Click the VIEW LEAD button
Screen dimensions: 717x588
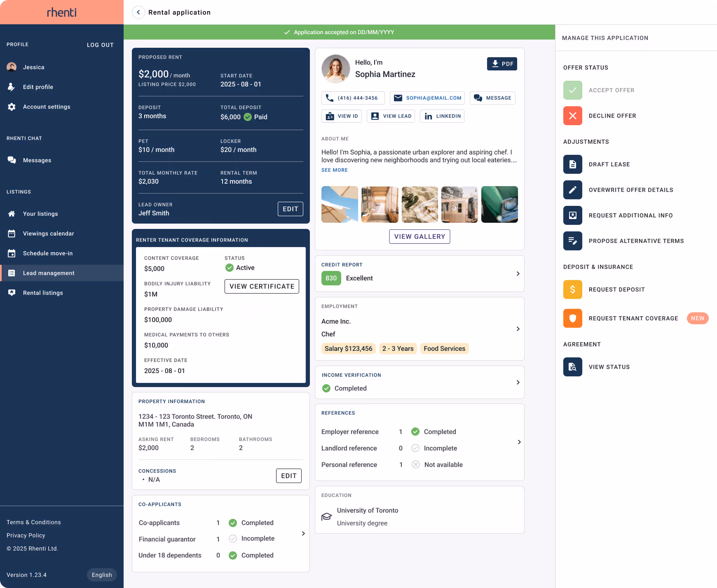391,116
